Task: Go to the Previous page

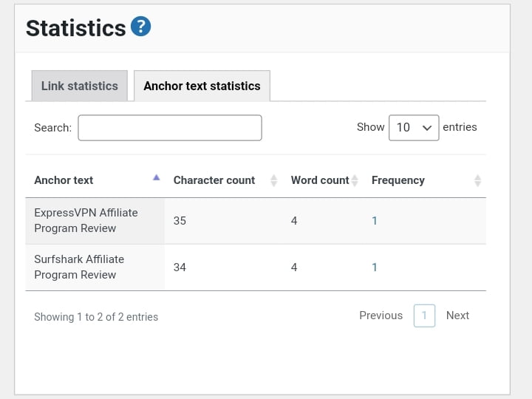Action: [x=381, y=316]
